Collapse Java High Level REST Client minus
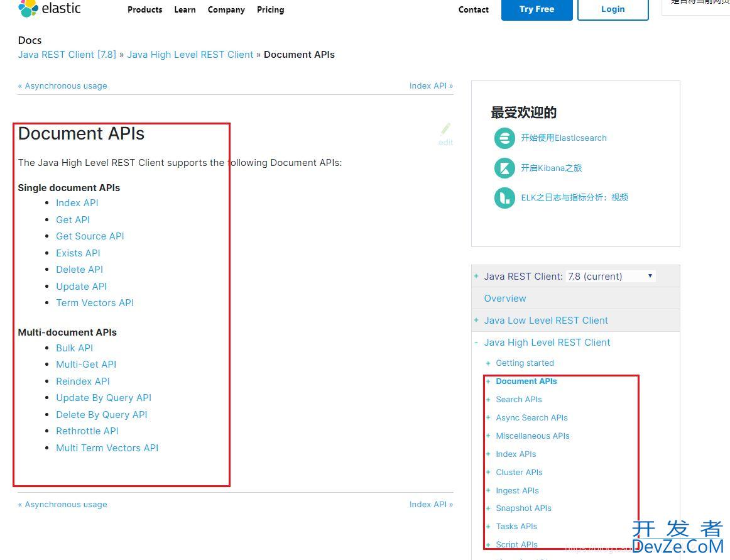730x560 pixels. click(x=476, y=343)
